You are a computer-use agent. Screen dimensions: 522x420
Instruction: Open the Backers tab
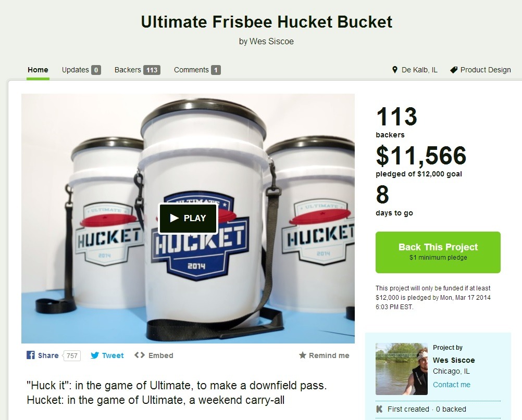(x=137, y=70)
